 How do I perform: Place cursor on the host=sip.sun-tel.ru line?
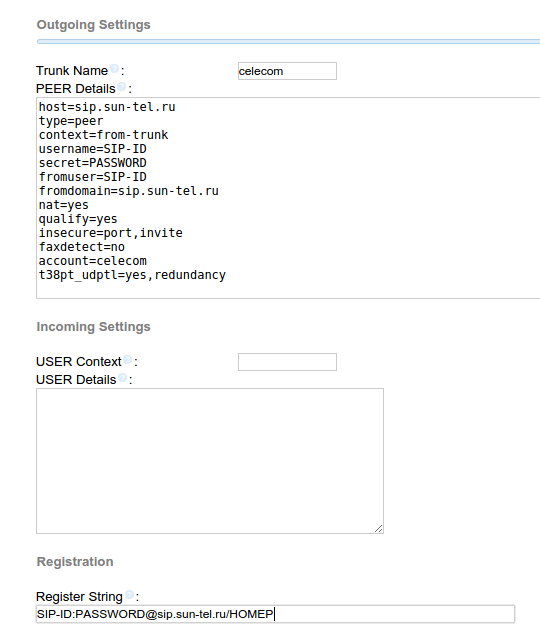pos(107,107)
